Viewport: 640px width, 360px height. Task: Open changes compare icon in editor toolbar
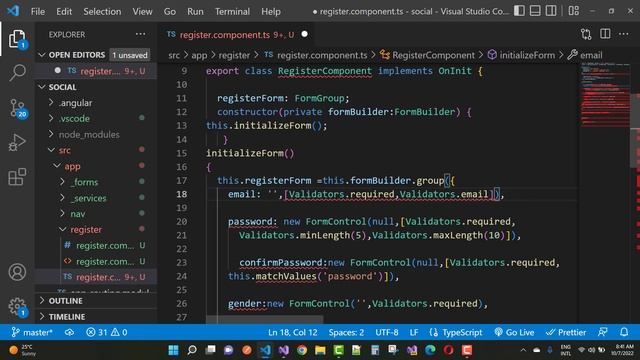click(586, 34)
